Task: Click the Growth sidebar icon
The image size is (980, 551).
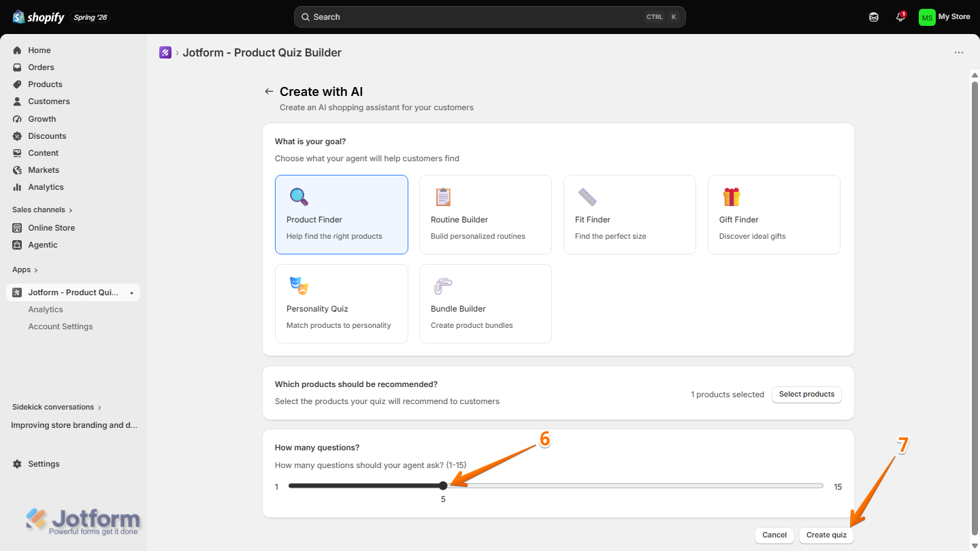Action: pyautogui.click(x=18, y=119)
